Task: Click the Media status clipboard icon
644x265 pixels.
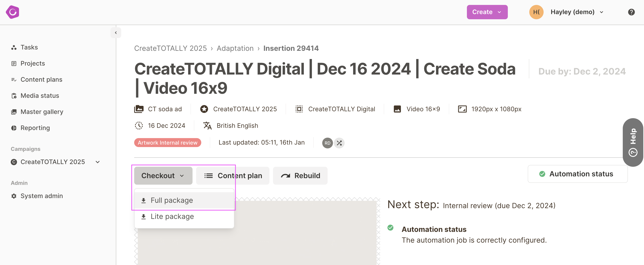Action: point(14,96)
